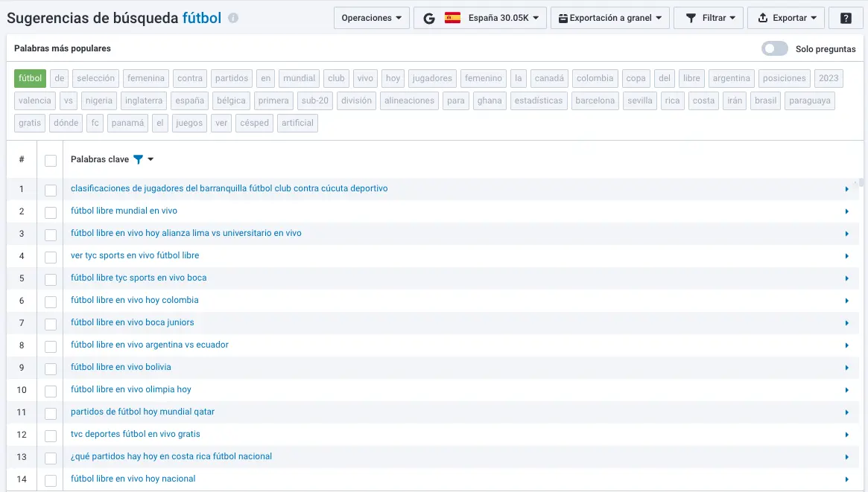This screenshot has height=492, width=868.
Task: Click the question mark help button
Action: click(846, 19)
